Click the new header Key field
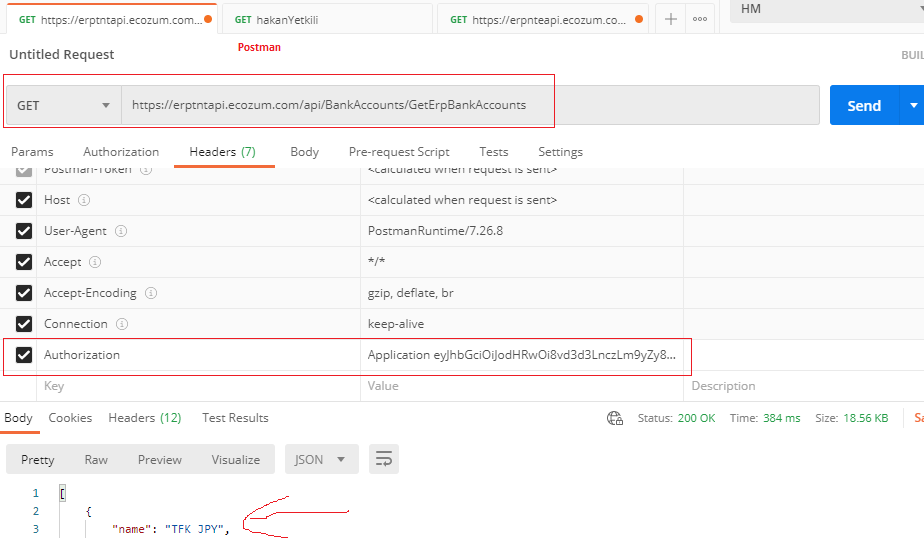 [198, 386]
